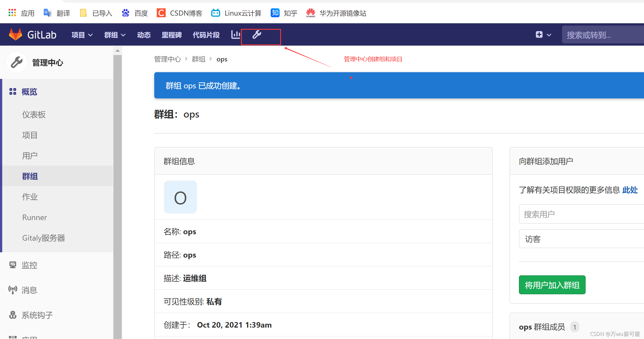Viewport: 644px width, 339px height.
Task: Open 翻译 bookmark
Action: click(57, 13)
